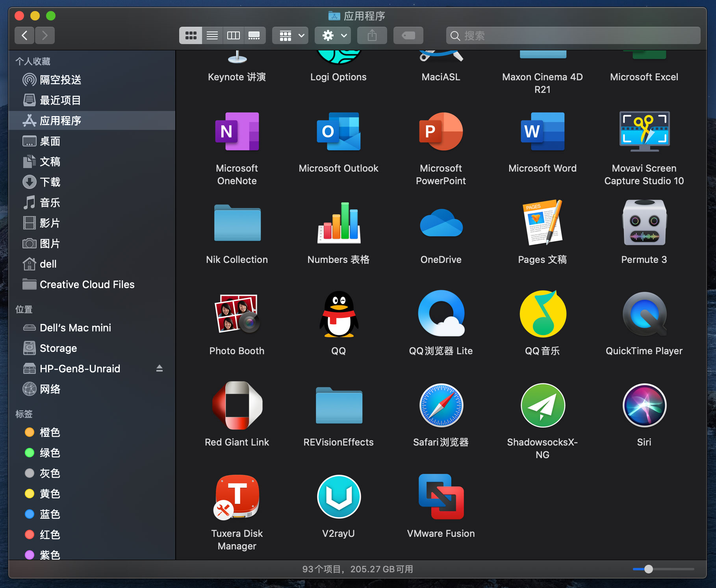
Task: Open Photo Booth
Action: pyautogui.click(x=237, y=314)
